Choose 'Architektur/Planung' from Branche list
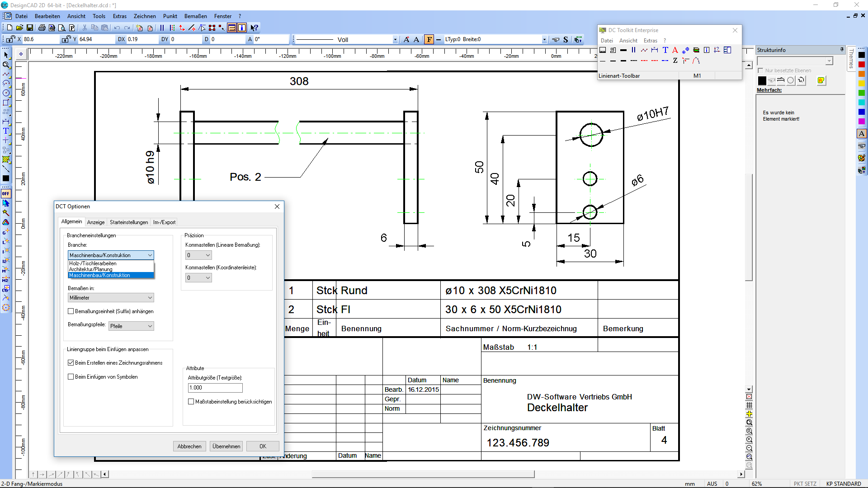The height and width of the screenshot is (488, 868). pos(111,269)
